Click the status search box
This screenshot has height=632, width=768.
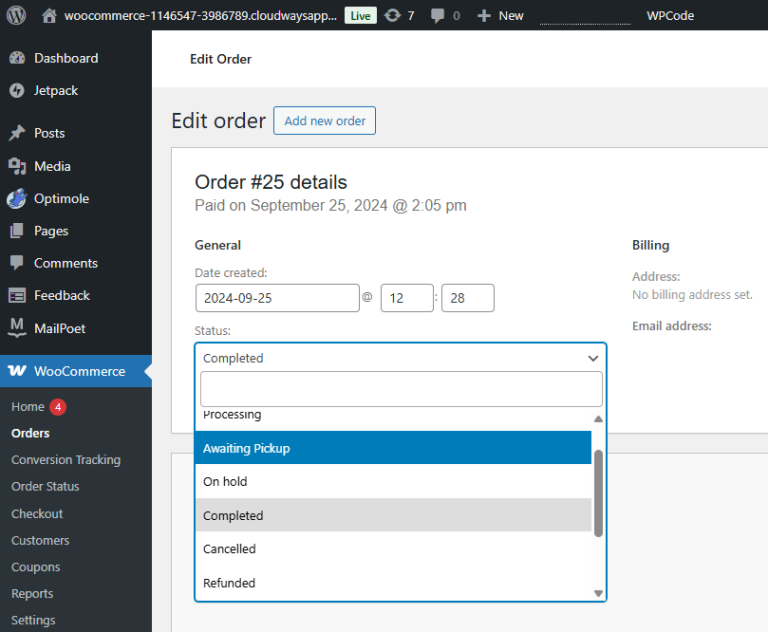tap(401, 389)
